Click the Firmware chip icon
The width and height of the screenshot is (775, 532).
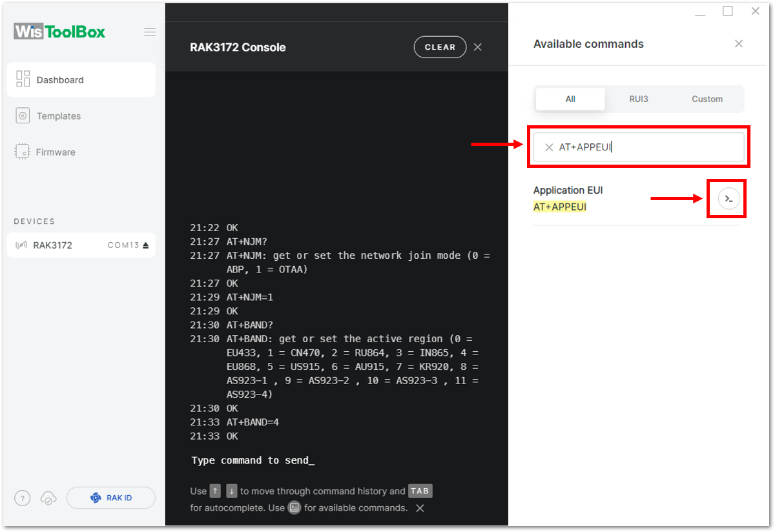click(23, 152)
